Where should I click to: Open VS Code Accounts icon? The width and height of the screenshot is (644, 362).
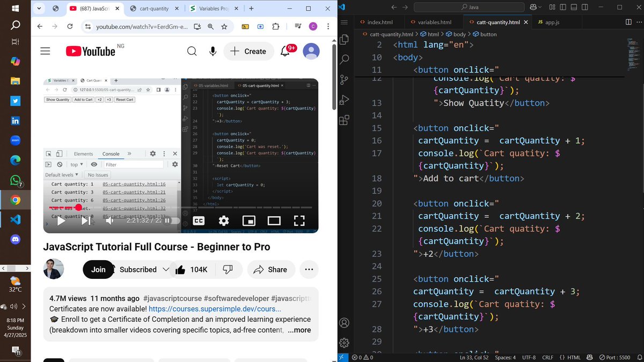click(345, 323)
